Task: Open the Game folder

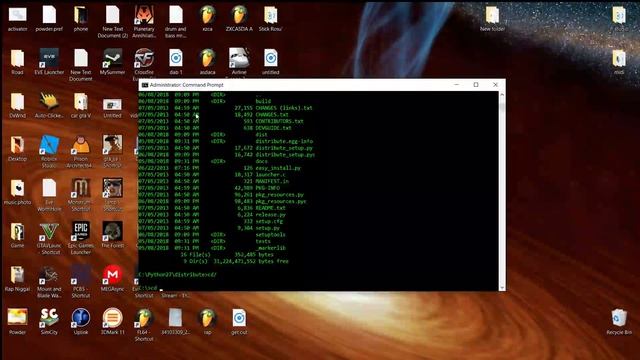Action: pyautogui.click(x=18, y=236)
